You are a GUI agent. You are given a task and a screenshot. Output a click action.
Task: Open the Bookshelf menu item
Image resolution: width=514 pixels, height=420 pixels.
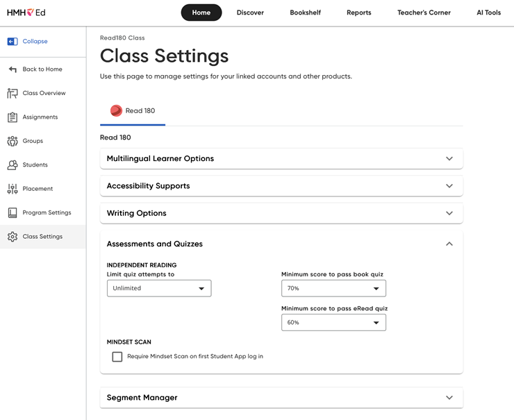[305, 12]
